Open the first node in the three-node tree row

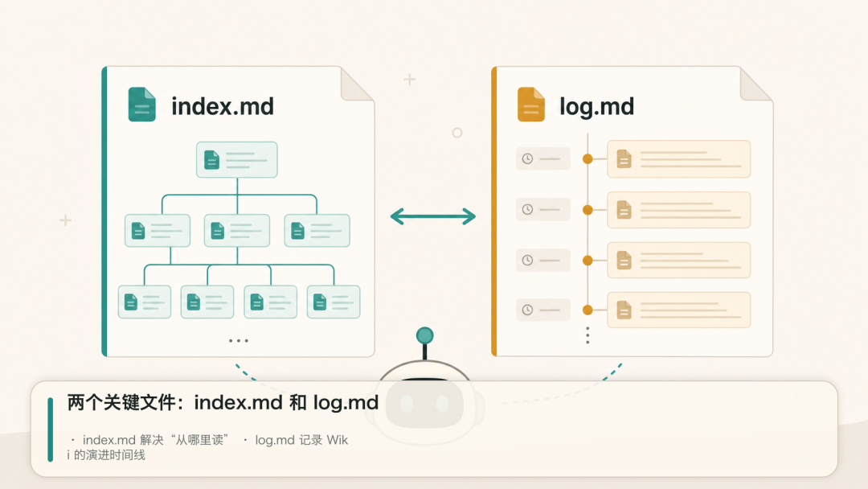(x=158, y=230)
